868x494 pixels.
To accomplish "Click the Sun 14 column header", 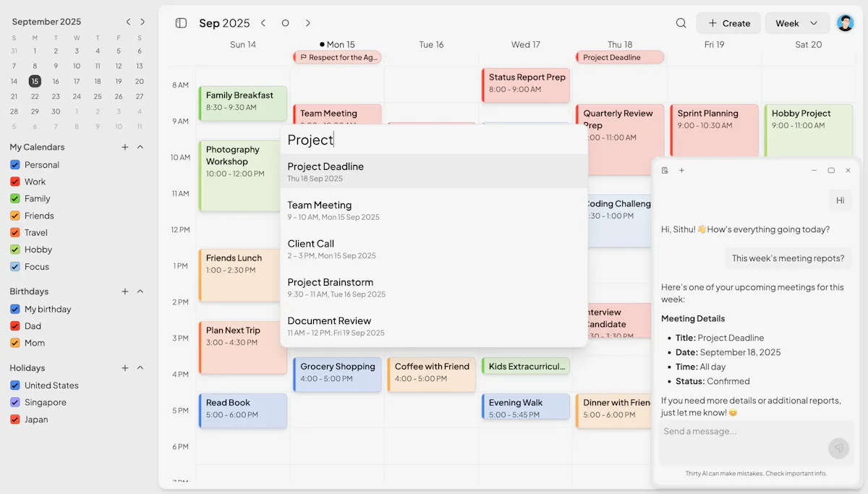I will (x=243, y=45).
